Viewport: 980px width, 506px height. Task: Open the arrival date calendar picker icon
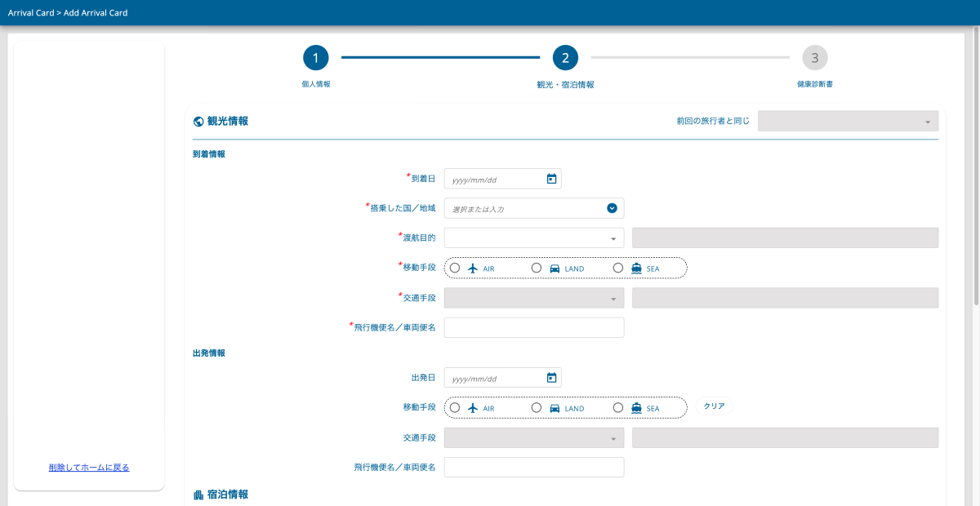[551, 179]
